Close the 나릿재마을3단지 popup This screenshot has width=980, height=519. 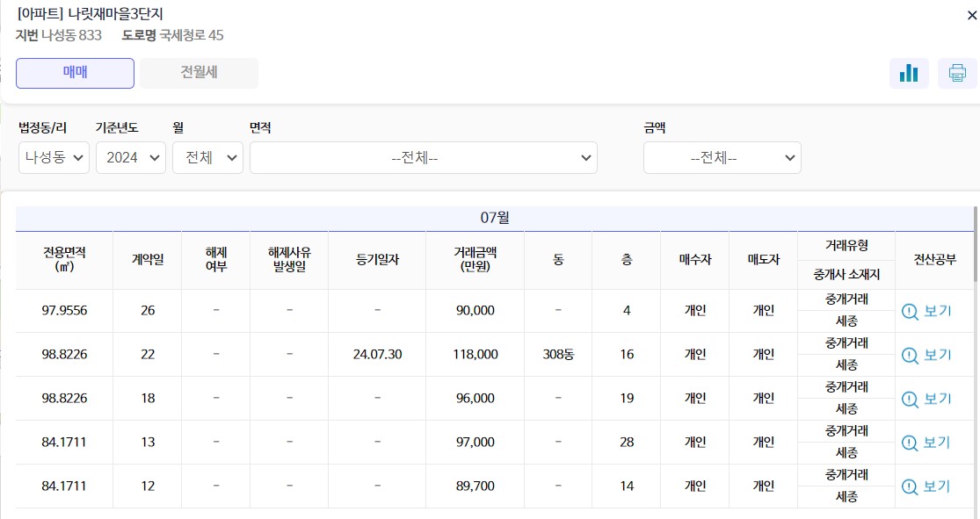coord(972,15)
